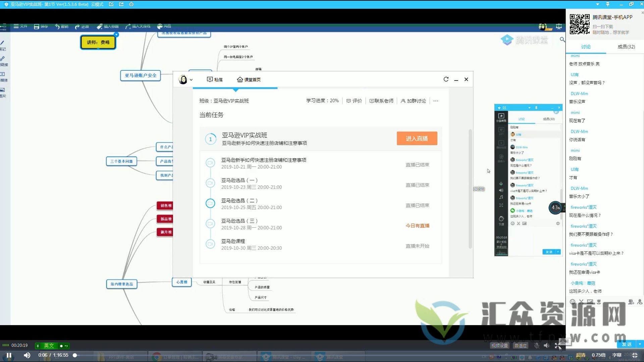Click the QQ icon in the Windows taskbar
The height and width of the screenshot is (362, 644).
coord(554,357)
